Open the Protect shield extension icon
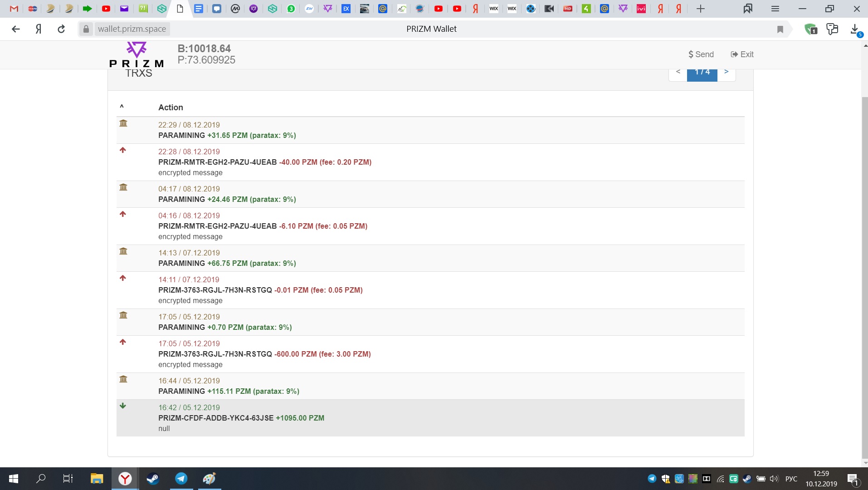868x490 pixels. coord(811,29)
